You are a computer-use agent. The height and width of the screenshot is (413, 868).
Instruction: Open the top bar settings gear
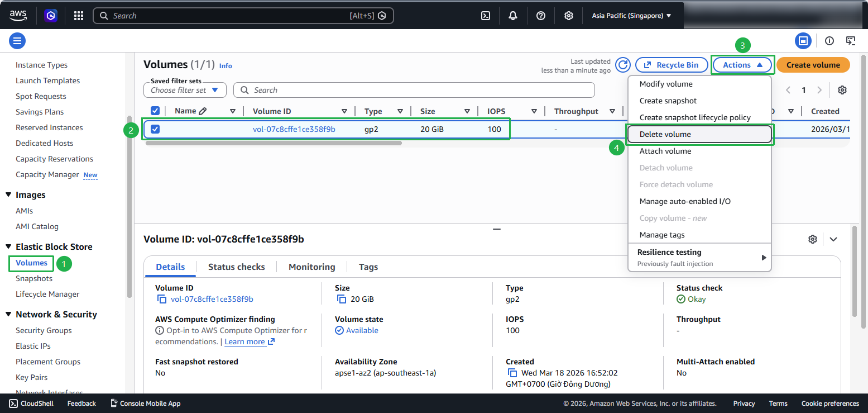[x=568, y=16]
